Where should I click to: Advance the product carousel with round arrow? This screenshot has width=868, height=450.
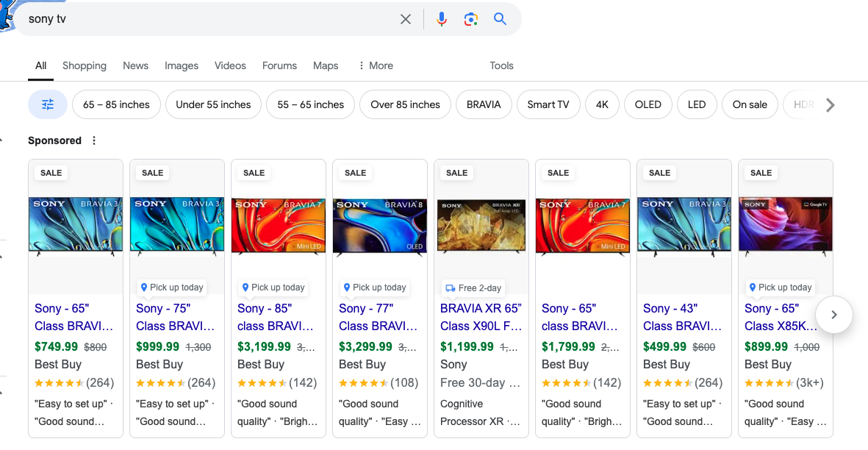(x=833, y=315)
